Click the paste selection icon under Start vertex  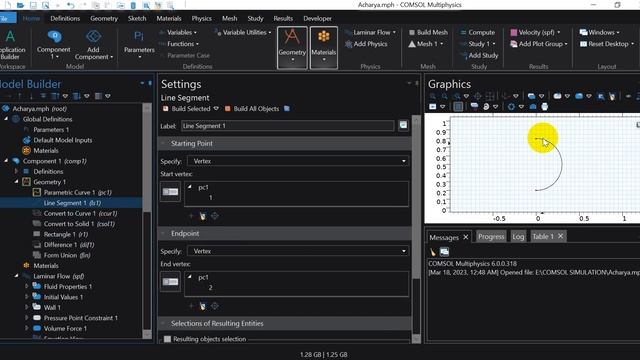pyautogui.click(x=203, y=216)
